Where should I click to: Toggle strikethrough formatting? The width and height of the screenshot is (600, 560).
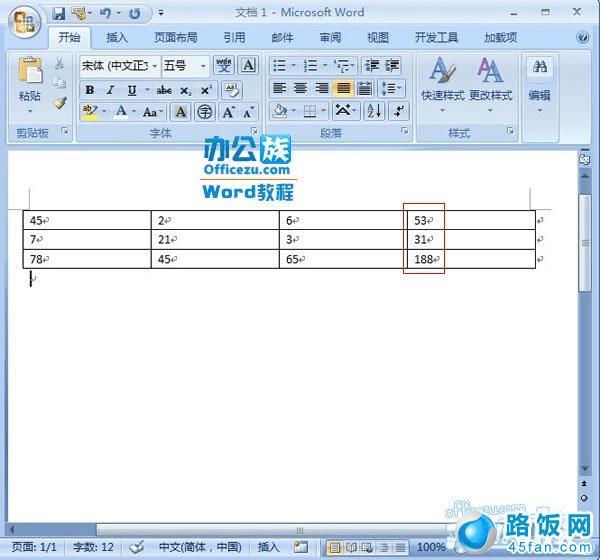[164, 90]
